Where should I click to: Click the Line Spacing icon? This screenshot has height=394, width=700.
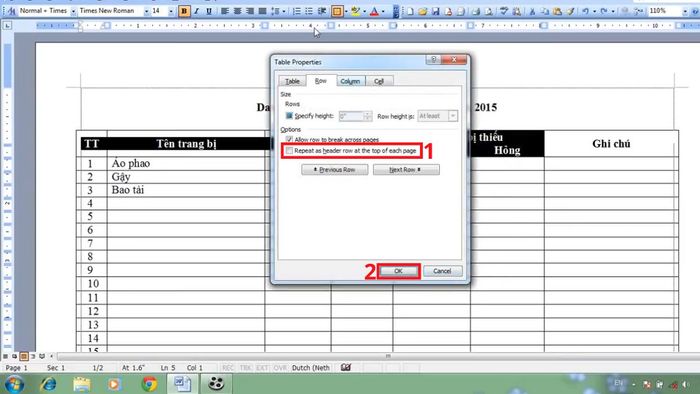point(275,11)
